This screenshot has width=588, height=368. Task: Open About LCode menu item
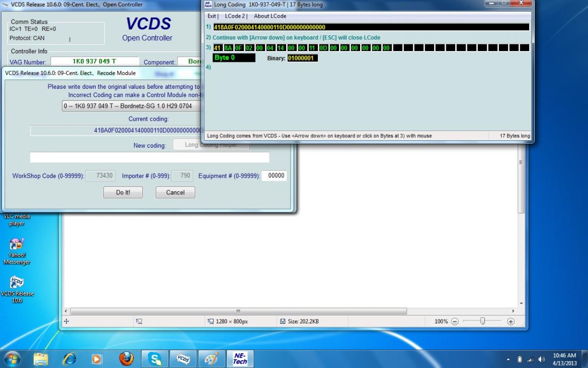tap(270, 16)
